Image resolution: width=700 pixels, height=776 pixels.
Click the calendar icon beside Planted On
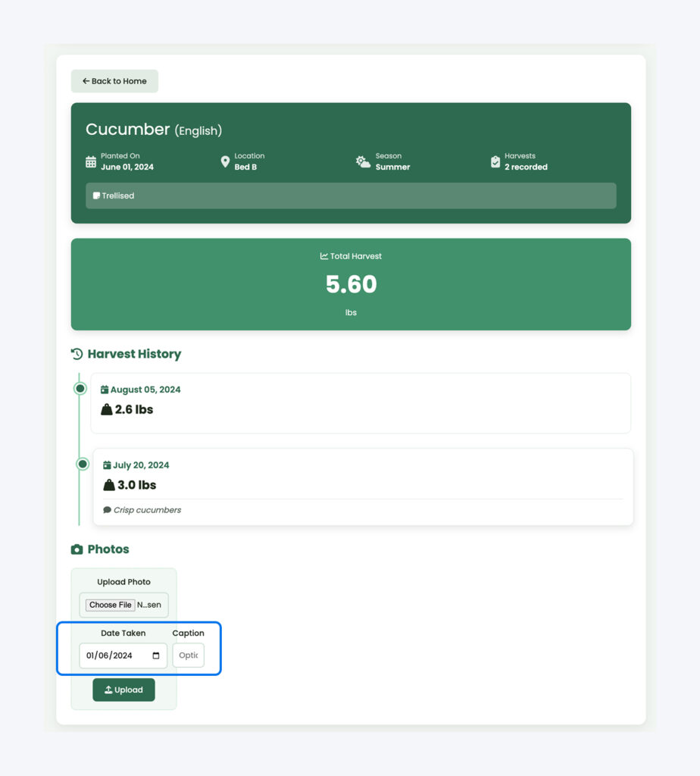coord(91,161)
